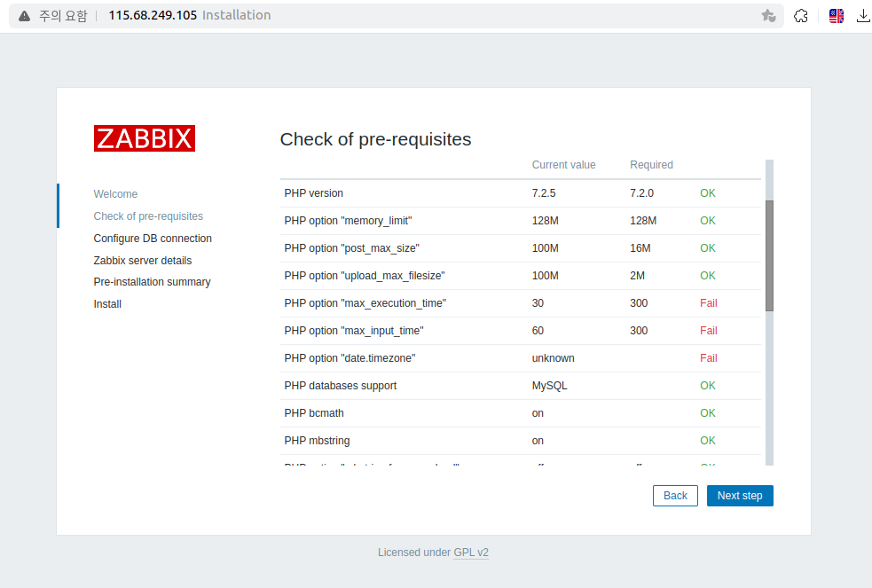Screen dimensions: 872x588
Task: Click the Back button
Action: 675,496
